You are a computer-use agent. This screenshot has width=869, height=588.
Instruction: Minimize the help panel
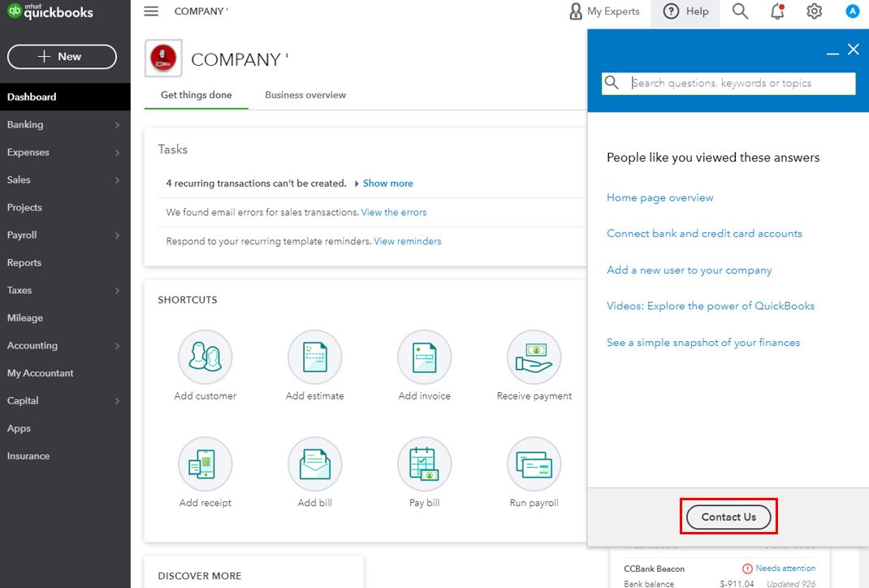pos(832,54)
